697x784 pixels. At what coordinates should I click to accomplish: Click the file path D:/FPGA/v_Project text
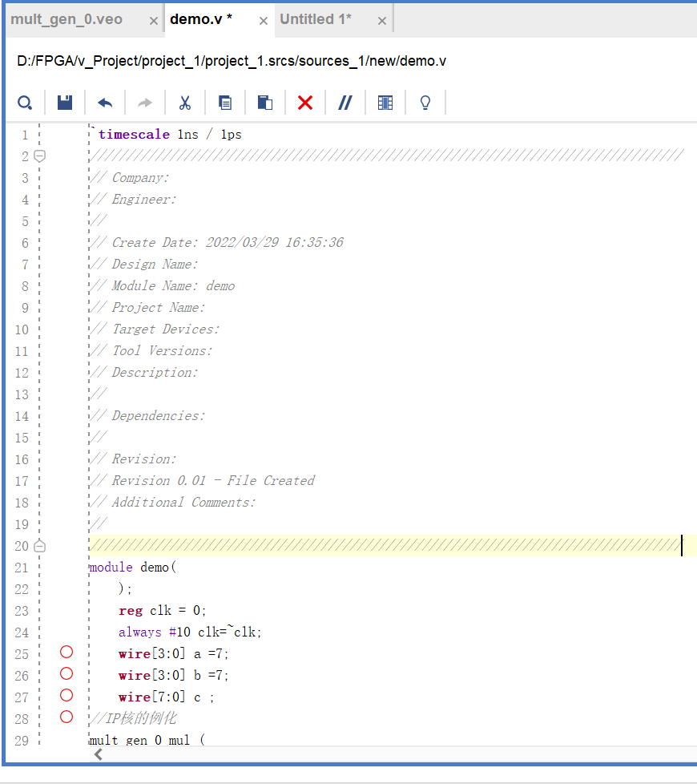[x=232, y=61]
